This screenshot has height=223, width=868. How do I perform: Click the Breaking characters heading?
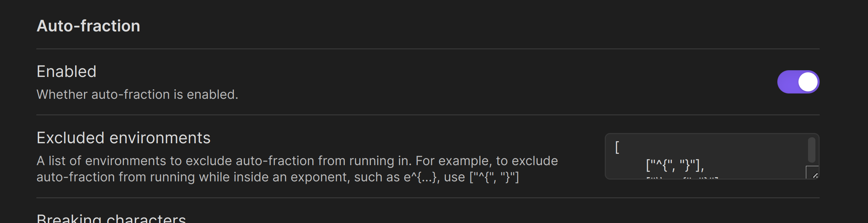tap(111, 219)
